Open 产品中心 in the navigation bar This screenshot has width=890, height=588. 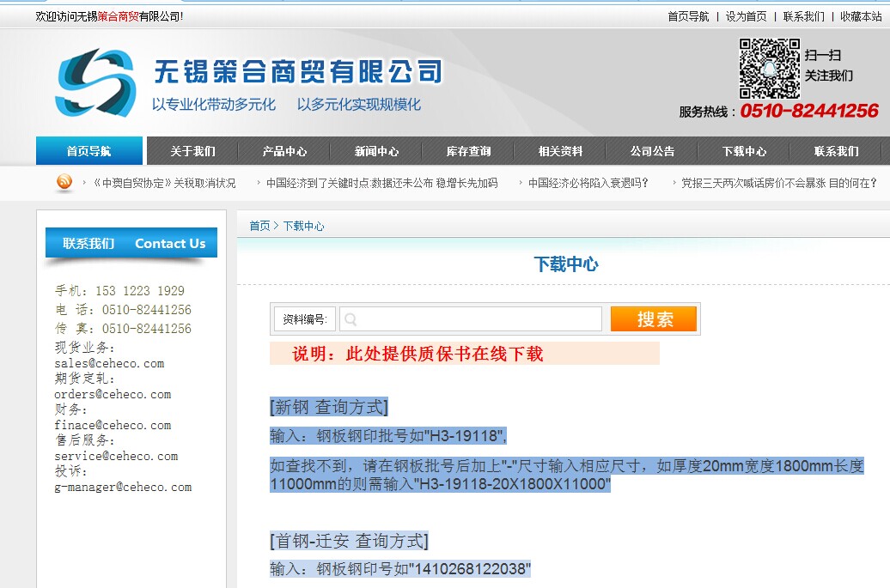[284, 151]
